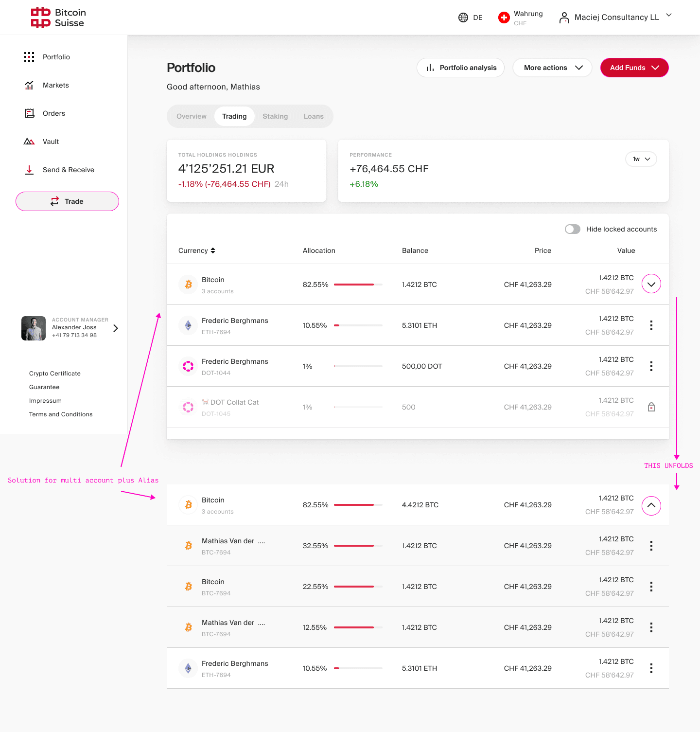The width and height of the screenshot is (700, 732).
Task: Click '500,00 DOT' balance cell
Action: pyautogui.click(x=422, y=366)
